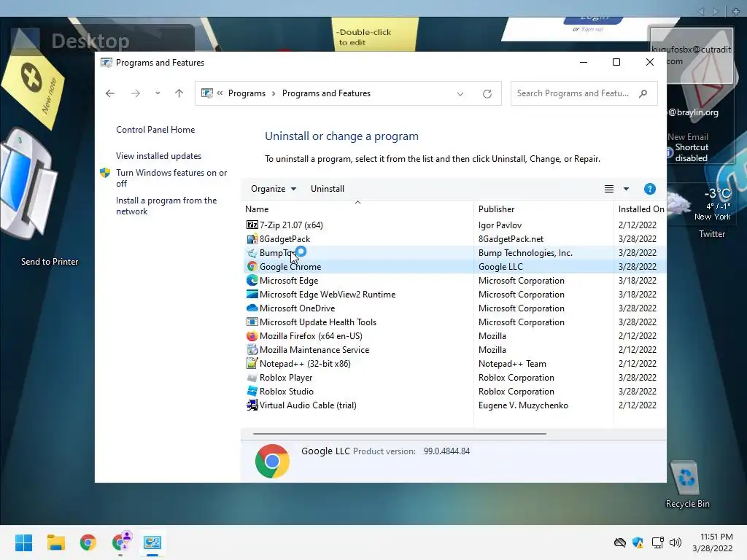Go up one level arrow

point(179,93)
